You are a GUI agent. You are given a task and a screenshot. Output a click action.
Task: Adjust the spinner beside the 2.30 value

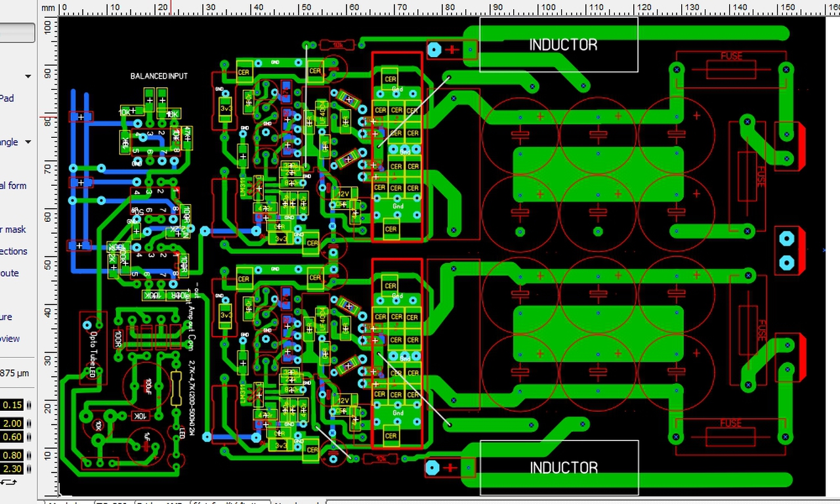tap(30, 469)
